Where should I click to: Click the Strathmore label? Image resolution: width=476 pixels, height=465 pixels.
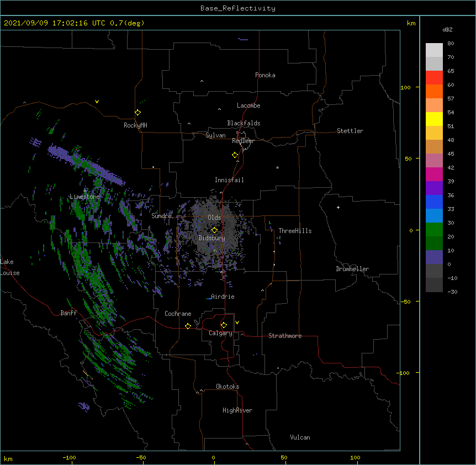pyautogui.click(x=285, y=336)
